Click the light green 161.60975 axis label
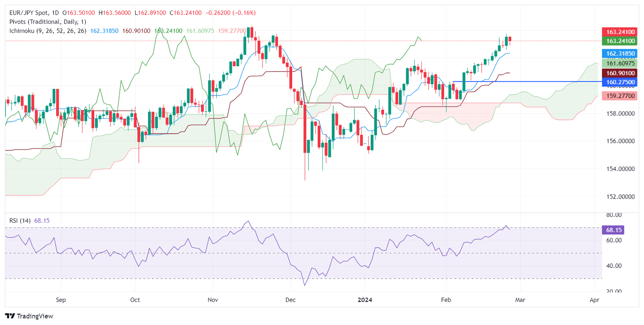The image size is (644, 325). (620, 63)
